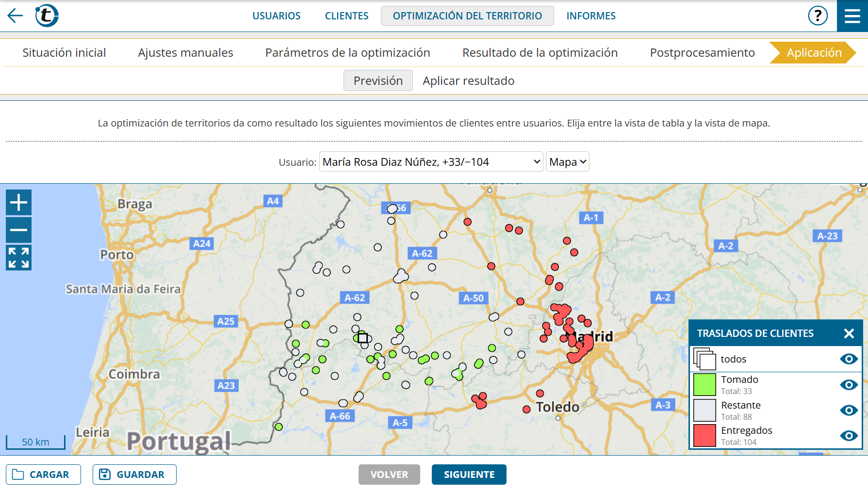Zoom out on the map

pyautogui.click(x=18, y=230)
